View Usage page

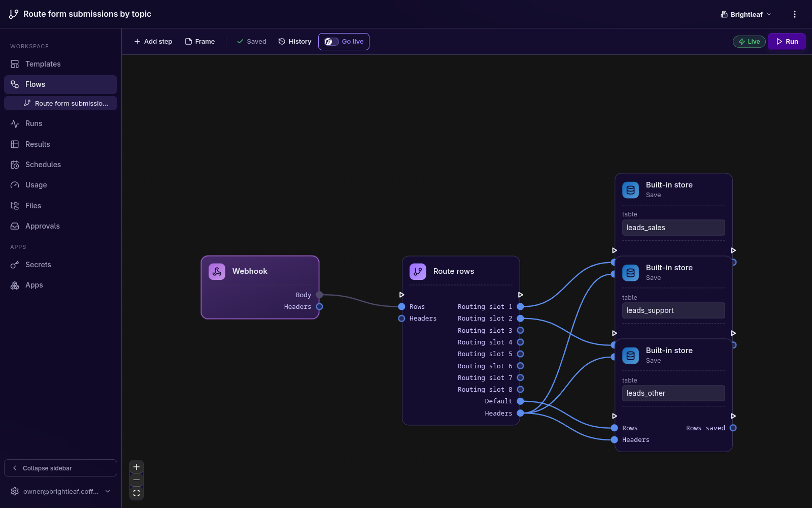click(x=60, y=185)
